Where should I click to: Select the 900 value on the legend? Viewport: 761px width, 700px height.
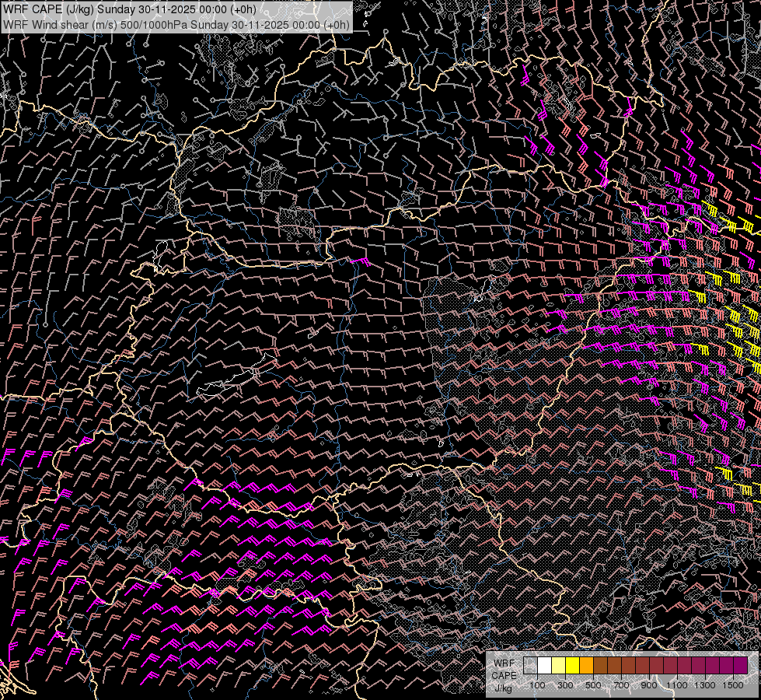pos(649,685)
